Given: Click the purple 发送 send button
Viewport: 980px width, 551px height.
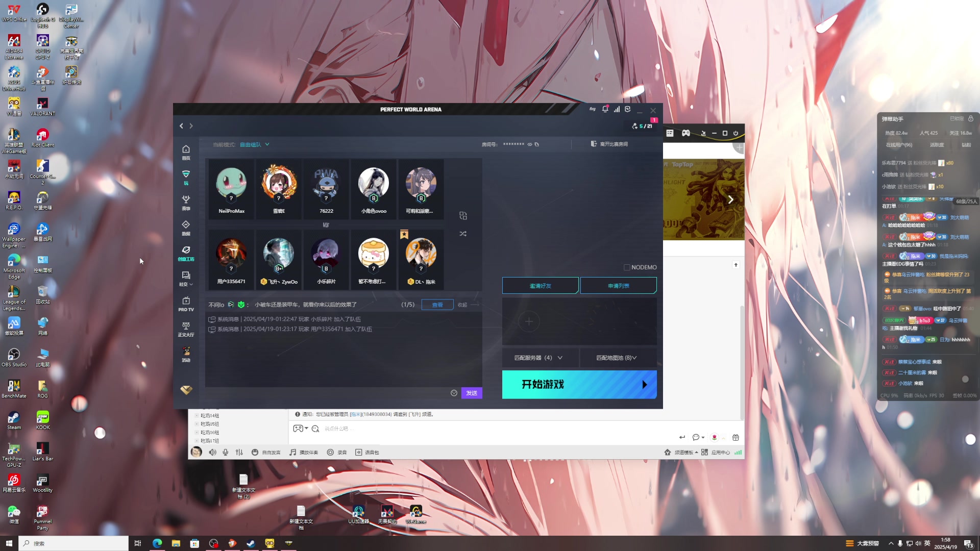Looking at the screenshot, I should click(472, 393).
